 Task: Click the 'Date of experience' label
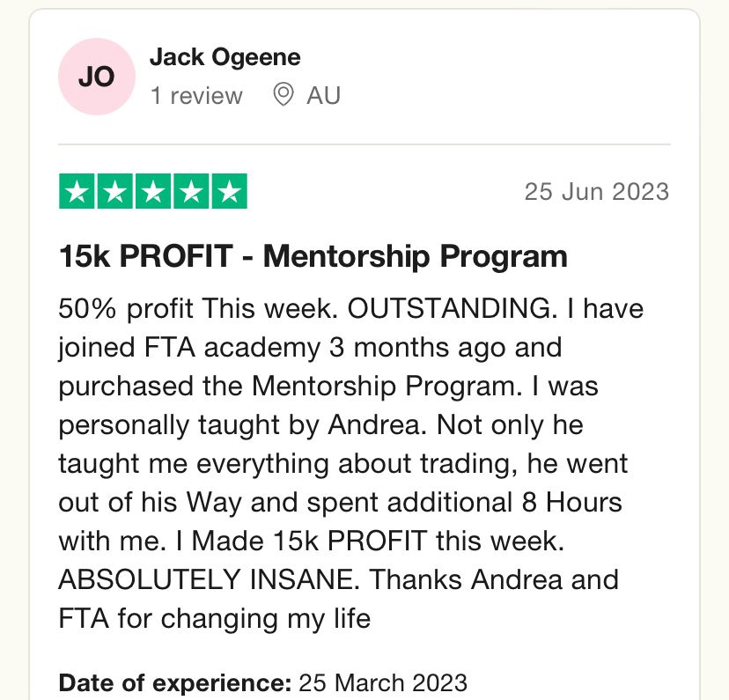point(175,682)
